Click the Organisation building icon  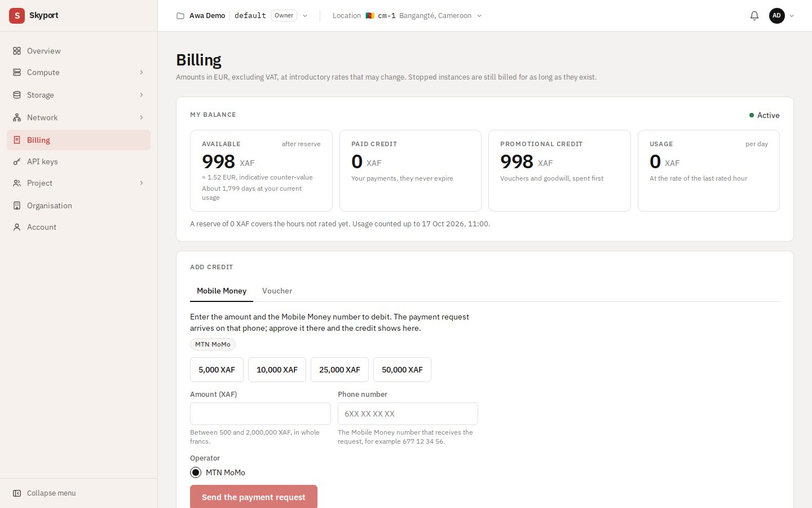click(x=17, y=205)
